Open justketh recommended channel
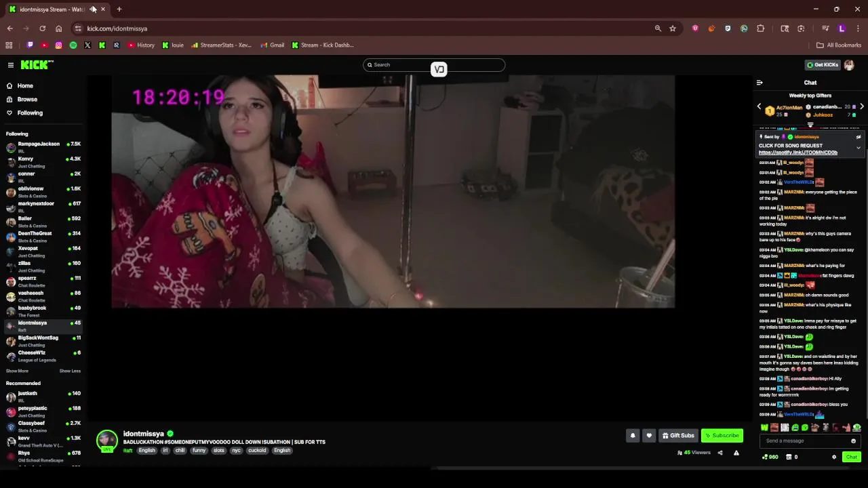Screen dimensions: 868x488 tap(43, 396)
